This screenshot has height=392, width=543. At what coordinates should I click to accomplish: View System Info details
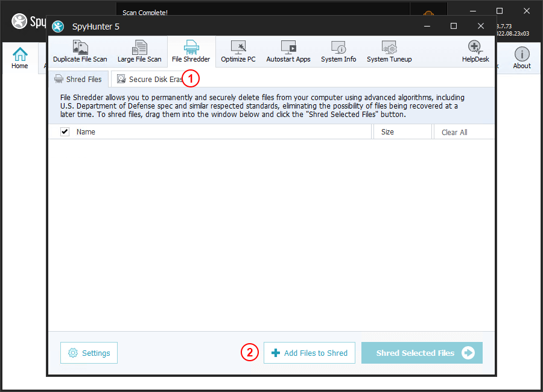(338, 51)
